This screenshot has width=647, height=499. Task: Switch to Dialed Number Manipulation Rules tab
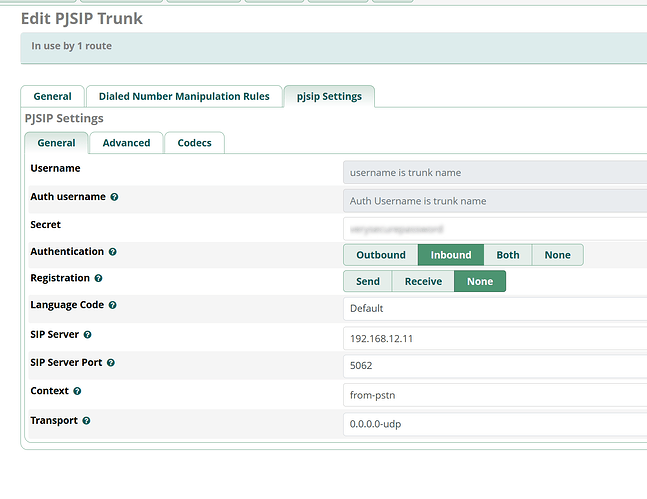point(184,96)
